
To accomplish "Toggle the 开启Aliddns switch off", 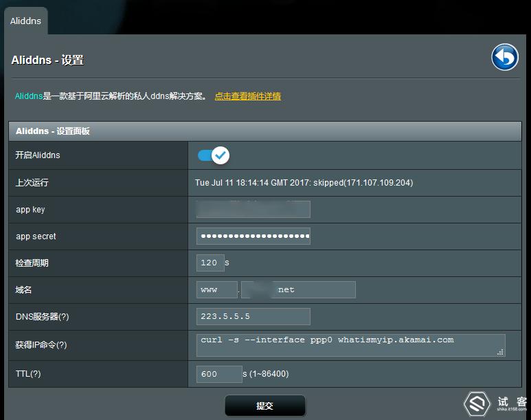I will pos(214,155).
